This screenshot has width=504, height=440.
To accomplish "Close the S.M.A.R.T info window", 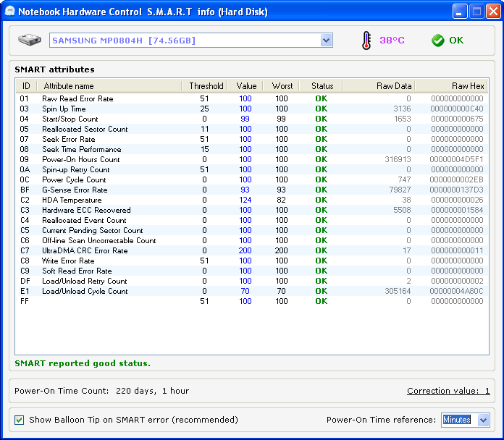I will [493, 12].
